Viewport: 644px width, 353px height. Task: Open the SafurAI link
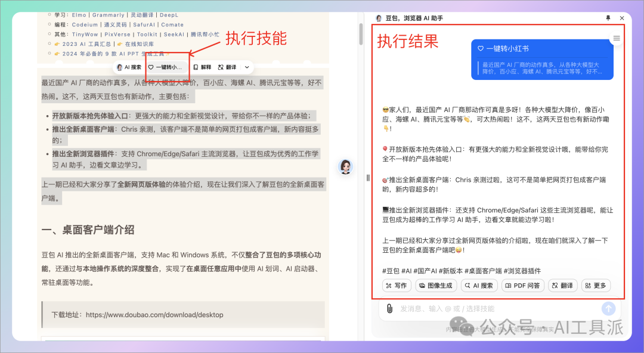pyautogui.click(x=144, y=24)
